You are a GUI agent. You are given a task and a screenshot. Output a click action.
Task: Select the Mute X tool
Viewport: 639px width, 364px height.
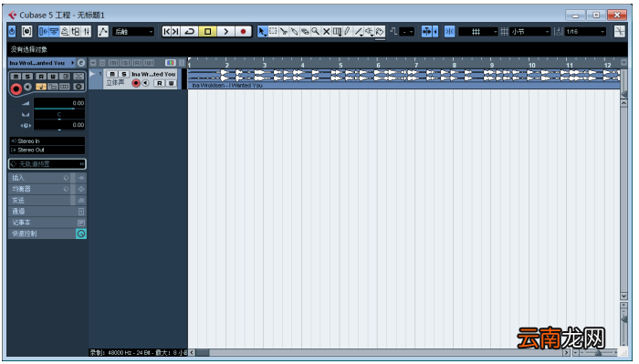[327, 31]
